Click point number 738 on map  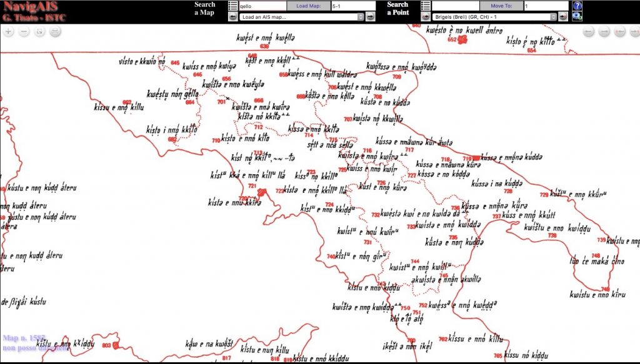tap(552, 235)
